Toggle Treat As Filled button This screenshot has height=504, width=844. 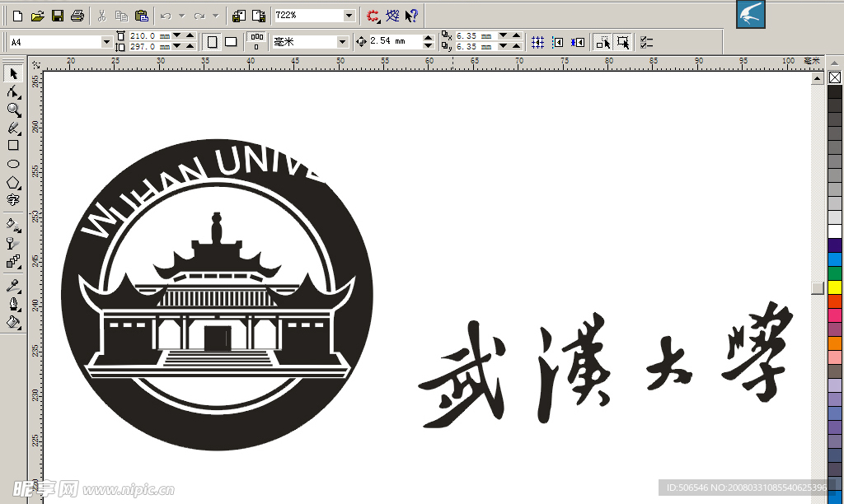point(623,42)
